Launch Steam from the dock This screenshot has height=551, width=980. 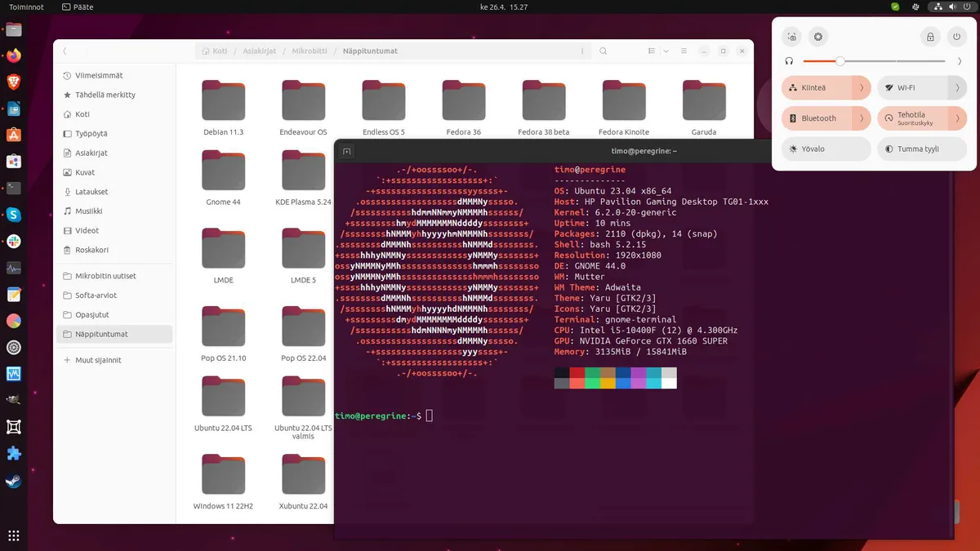tap(12, 480)
